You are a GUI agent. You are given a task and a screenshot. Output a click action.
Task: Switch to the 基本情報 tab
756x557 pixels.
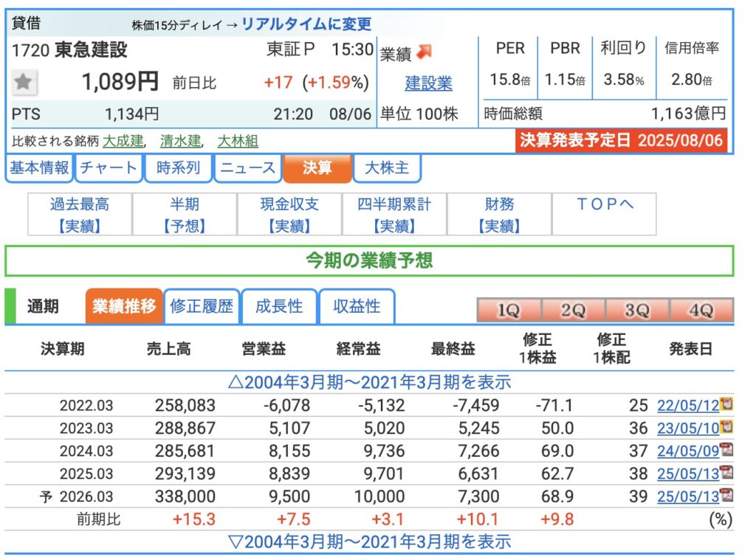tap(39, 167)
